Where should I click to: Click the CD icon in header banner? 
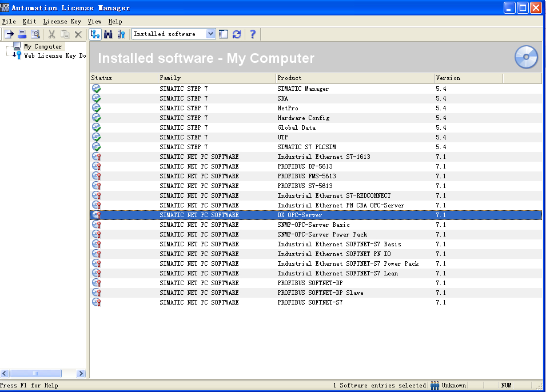(526, 57)
